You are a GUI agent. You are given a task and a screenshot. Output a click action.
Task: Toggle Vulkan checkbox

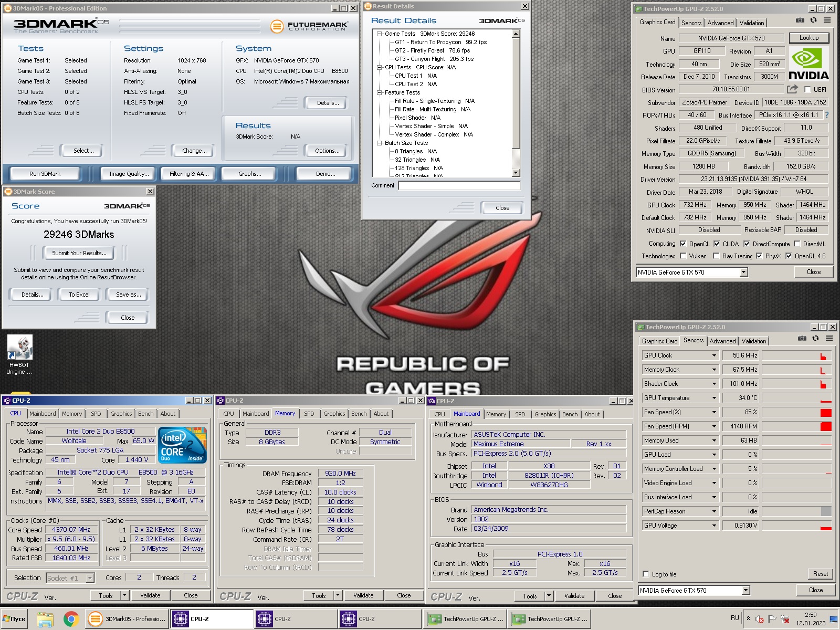pyautogui.click(x=683, y=256)
